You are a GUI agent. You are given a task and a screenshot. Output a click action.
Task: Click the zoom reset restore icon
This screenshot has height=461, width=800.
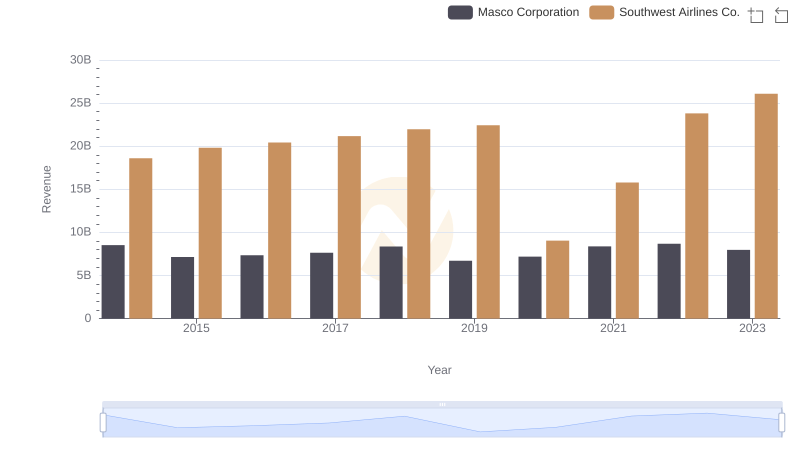click(781, 15)
